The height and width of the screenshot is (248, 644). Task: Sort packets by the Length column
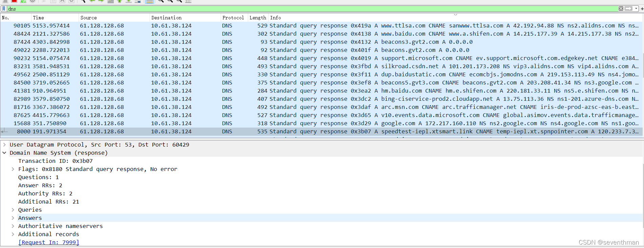point(258,18)
